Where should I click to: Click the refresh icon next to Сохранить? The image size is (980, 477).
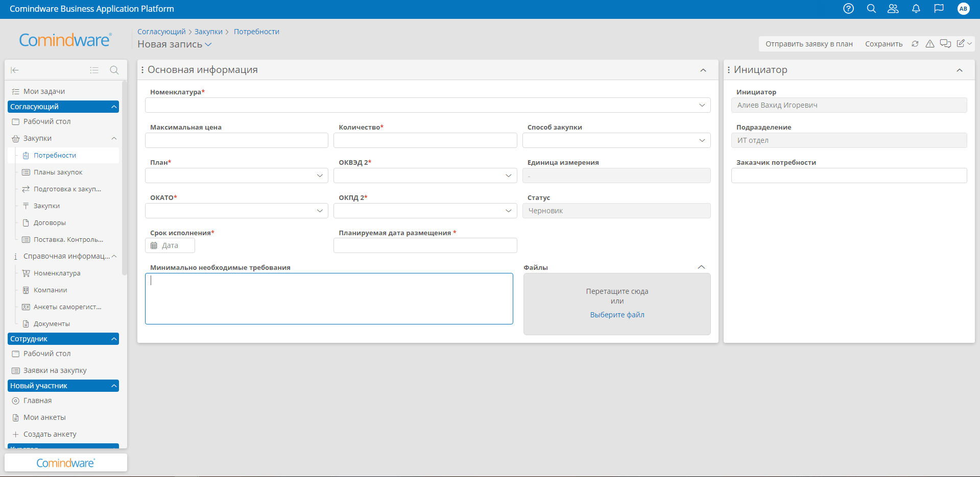click(915, 44)
